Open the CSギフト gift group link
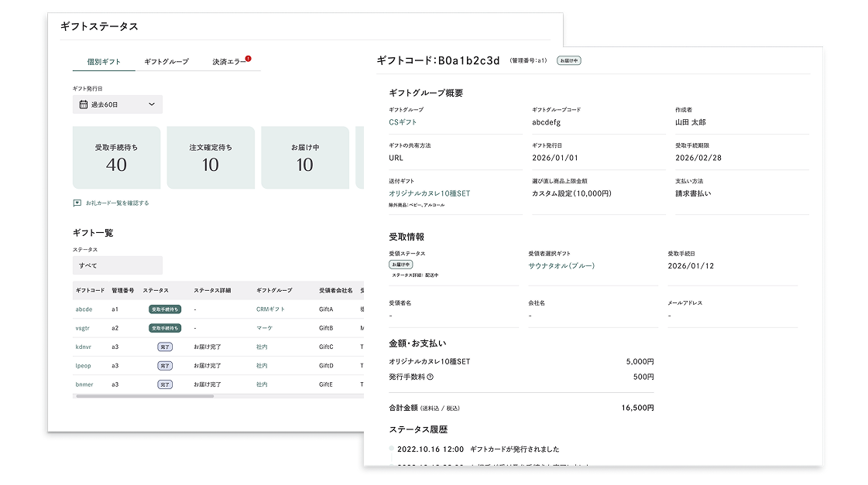The height and width of the screenshot is (485, 868). pyautogui.click(x=403, y=122)
